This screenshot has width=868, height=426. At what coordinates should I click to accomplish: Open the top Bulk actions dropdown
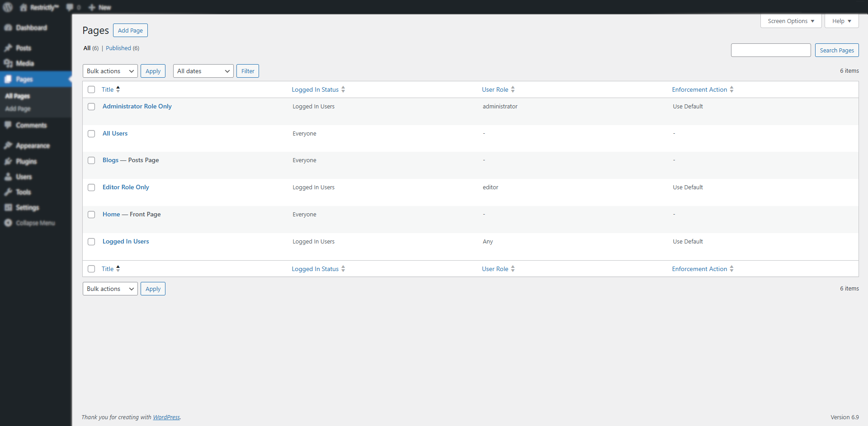click(x=110, y=71)
